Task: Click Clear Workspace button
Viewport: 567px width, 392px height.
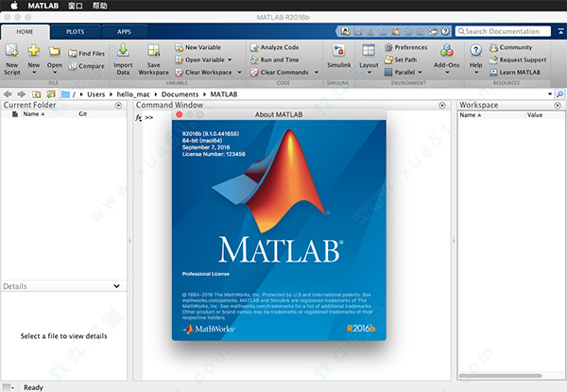Action: (203, 73)
